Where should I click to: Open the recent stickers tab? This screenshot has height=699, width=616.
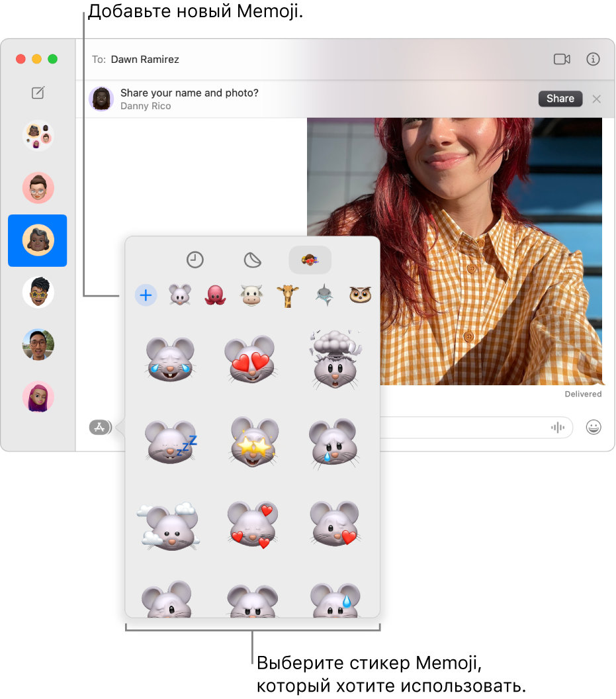point(195,259)
